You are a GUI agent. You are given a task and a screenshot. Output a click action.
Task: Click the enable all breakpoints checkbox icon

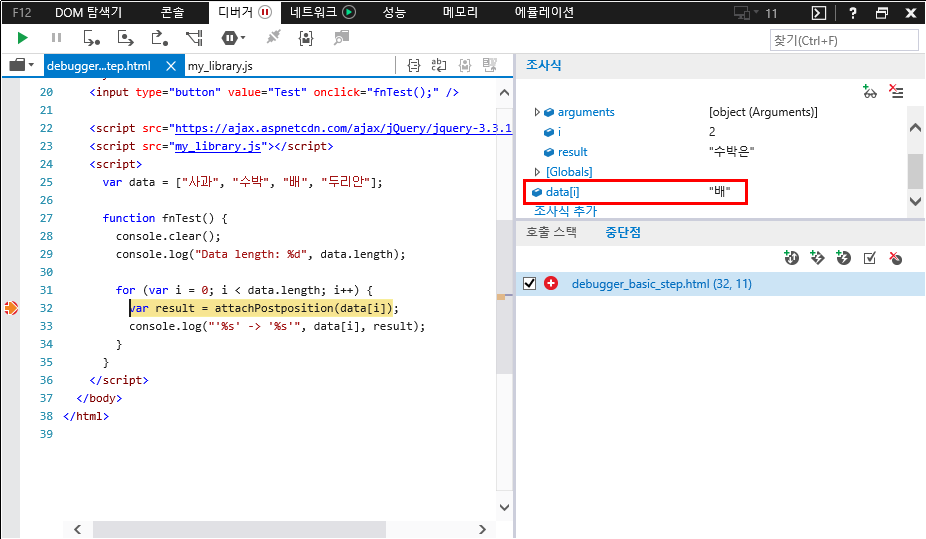coord(869,258)
